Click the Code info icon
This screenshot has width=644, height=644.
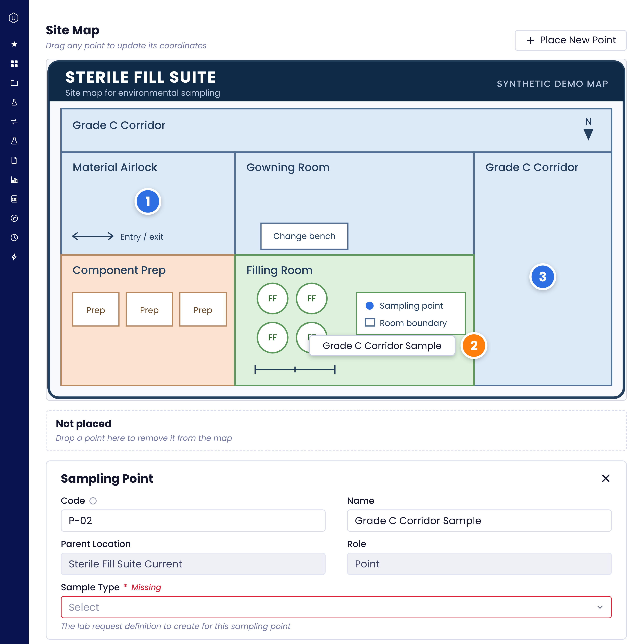[x=93, y=501]
